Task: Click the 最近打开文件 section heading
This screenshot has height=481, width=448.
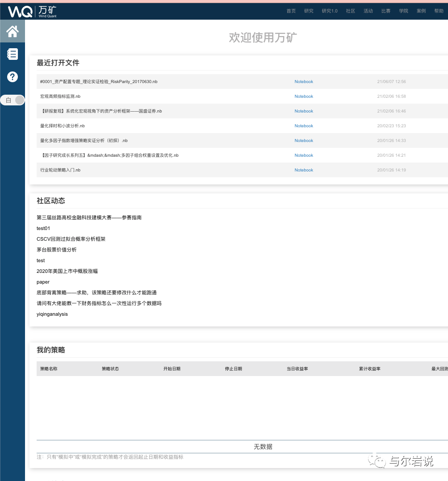Action: pos(58,63)
